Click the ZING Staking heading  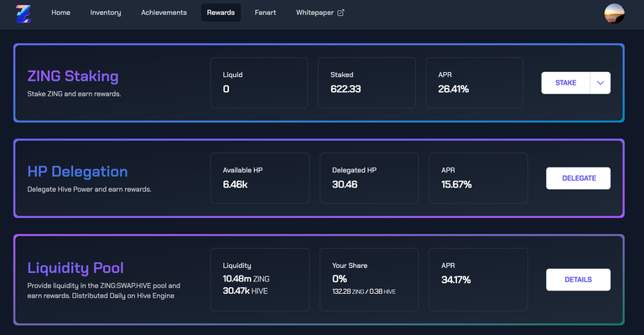(73, 76)
